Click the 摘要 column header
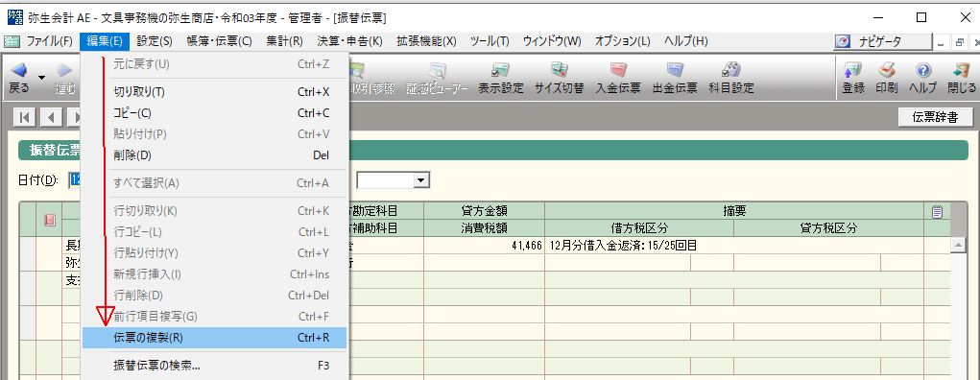The image size is (980, 380). 734,211
